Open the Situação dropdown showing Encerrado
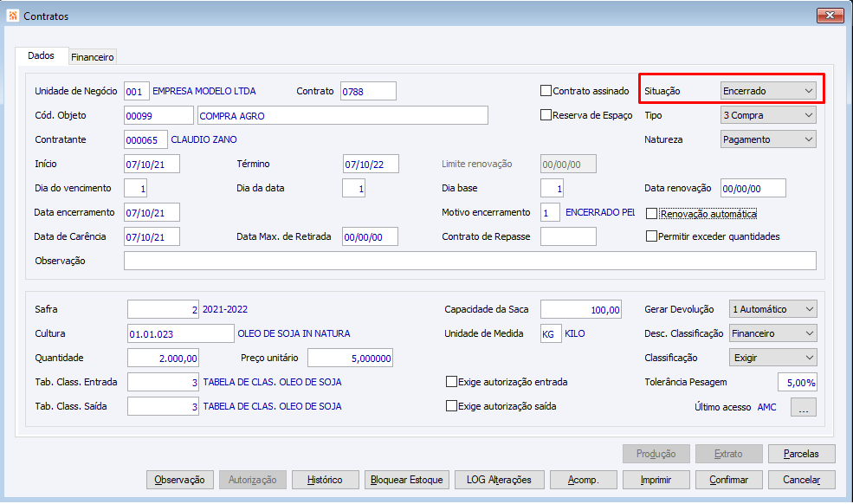This screenshot has height=504, width=853. point(768,91)
